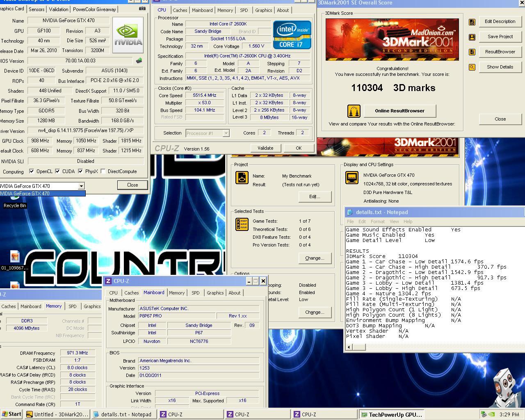This screenshot has height=420, width=525.
Task: Click the Core Speed value 5515.4 MHz
Action: point(204,95)
